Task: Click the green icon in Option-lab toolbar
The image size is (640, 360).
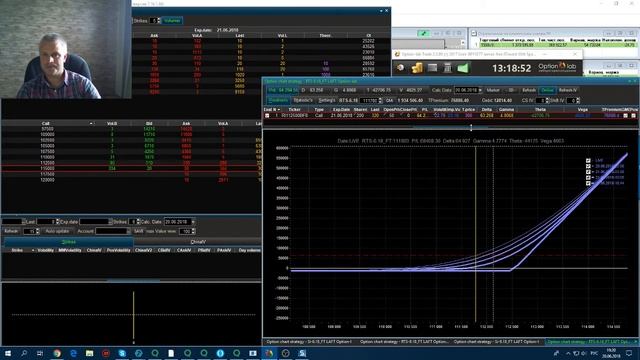Action: coord(463,68)
